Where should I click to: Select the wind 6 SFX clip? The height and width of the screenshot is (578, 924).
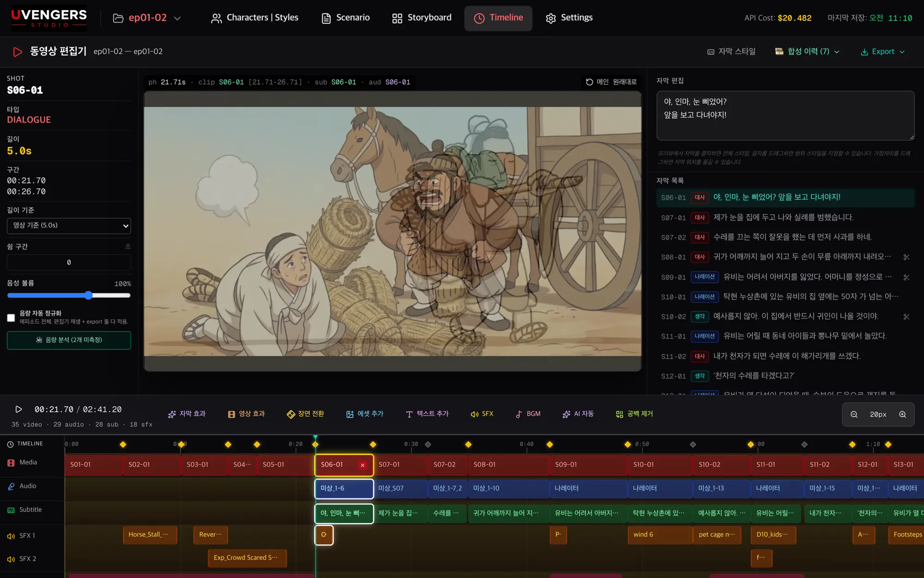click(660, 535)
